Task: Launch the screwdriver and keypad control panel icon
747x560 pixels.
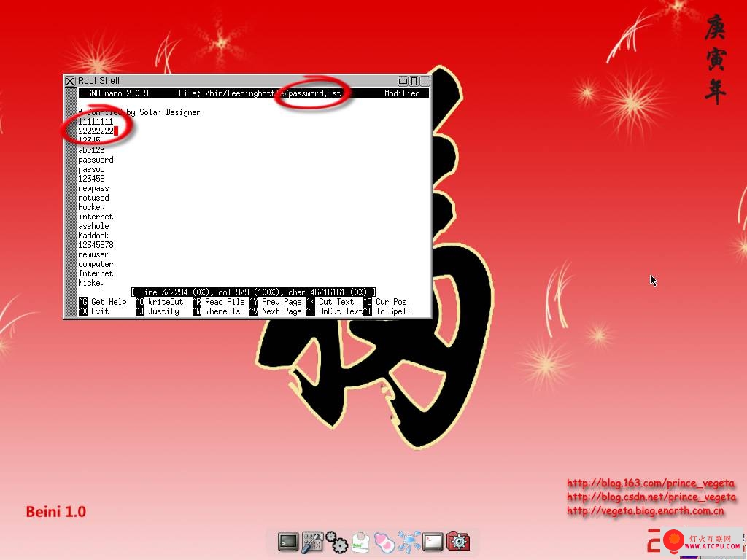Action: pyautogui.click(x=312, y=542)
